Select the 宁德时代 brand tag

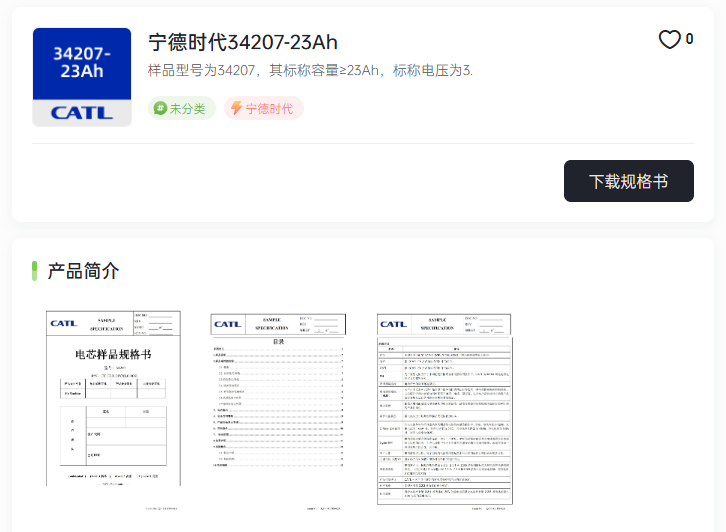point(264,108)
